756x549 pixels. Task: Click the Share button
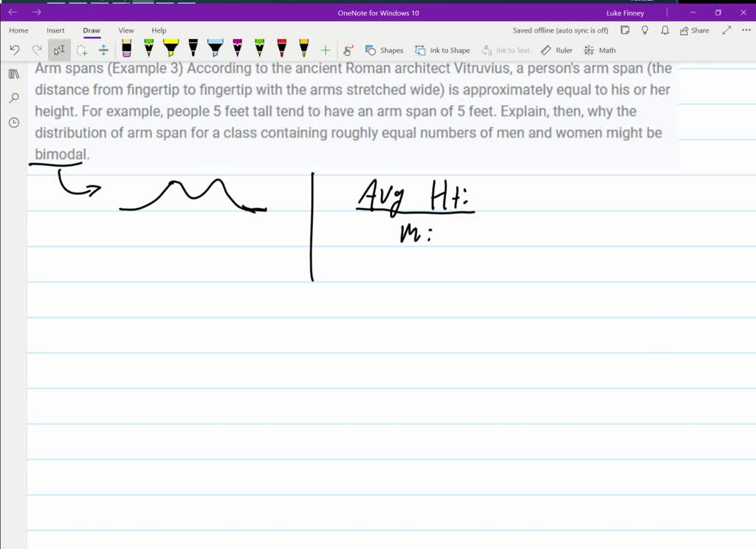click(694, 30)
